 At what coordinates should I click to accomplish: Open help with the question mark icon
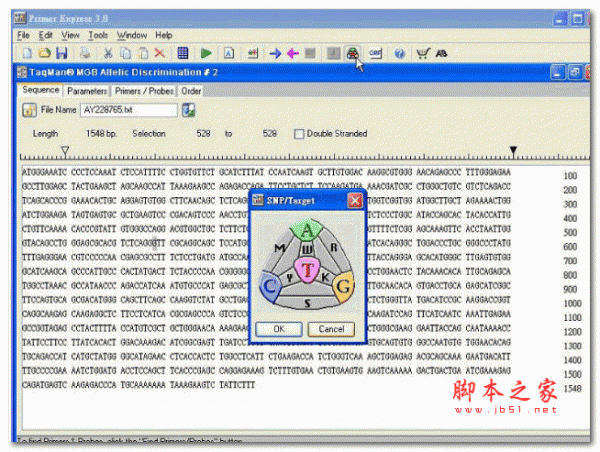[399, 54]
